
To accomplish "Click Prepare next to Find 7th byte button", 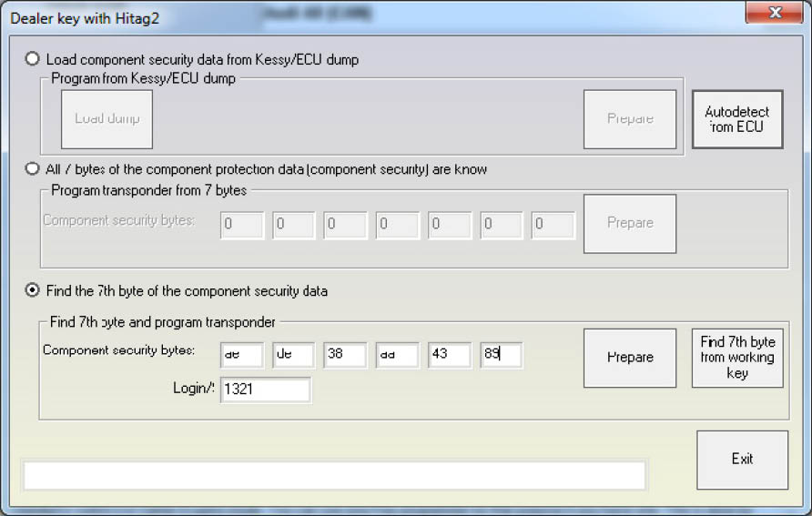I will tap(630, 358).
